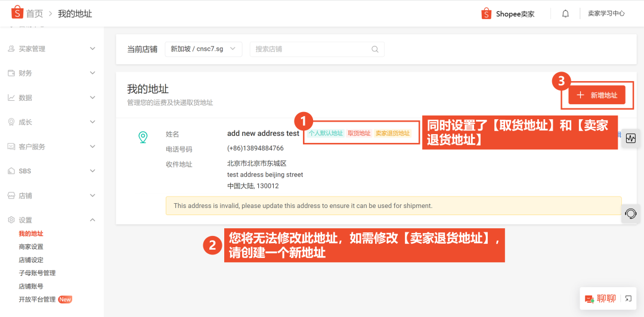Open the 新加坡 / cnsc7.sg shop dropdown
The height and width of the screenshot is (317, 644).
pyautogui.click(x=203, y=49)
